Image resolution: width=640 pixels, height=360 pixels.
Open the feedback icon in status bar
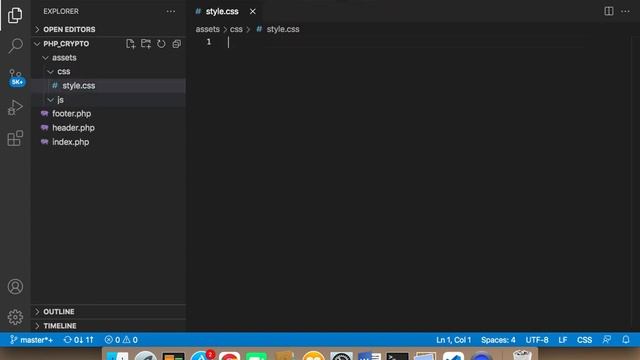coord(607,340)
